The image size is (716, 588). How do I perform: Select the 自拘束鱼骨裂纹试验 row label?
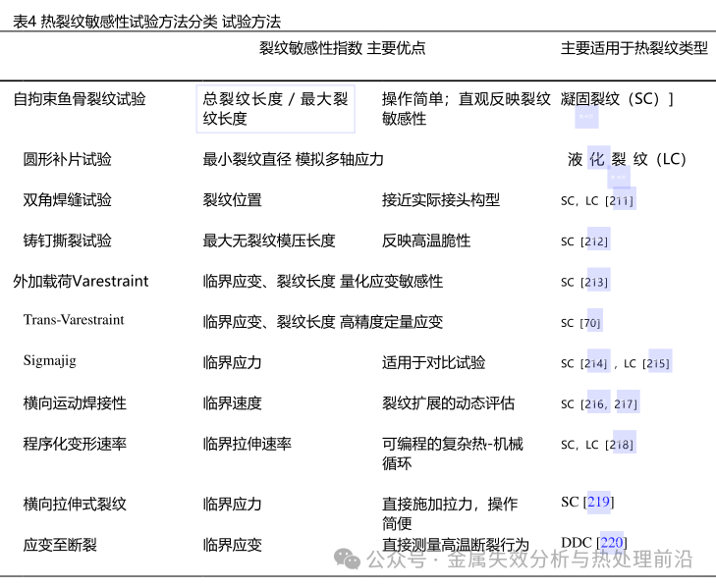coord(80,98)
